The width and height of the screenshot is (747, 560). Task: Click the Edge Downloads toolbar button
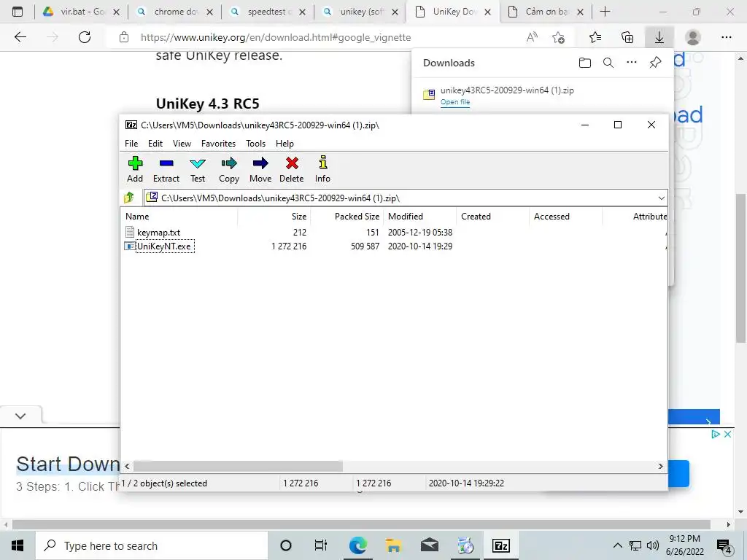(659, 37)
